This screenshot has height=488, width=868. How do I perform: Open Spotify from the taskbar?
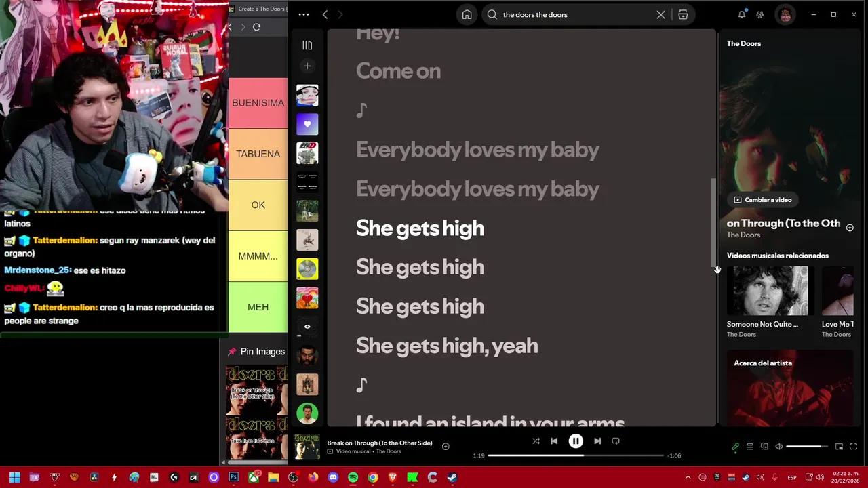[353, 478]
